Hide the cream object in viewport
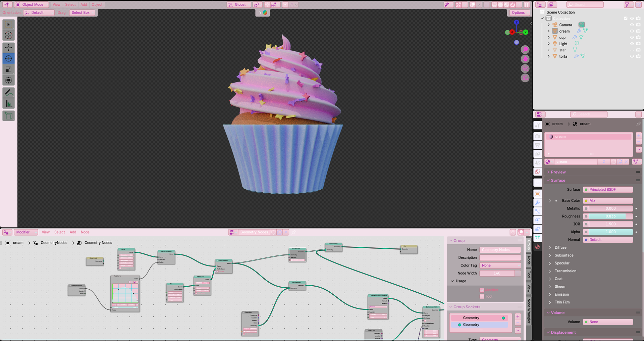 (x=632, y=31)
